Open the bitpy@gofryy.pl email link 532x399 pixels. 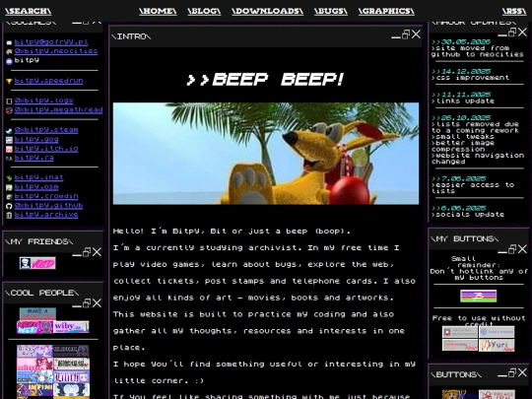51,42
